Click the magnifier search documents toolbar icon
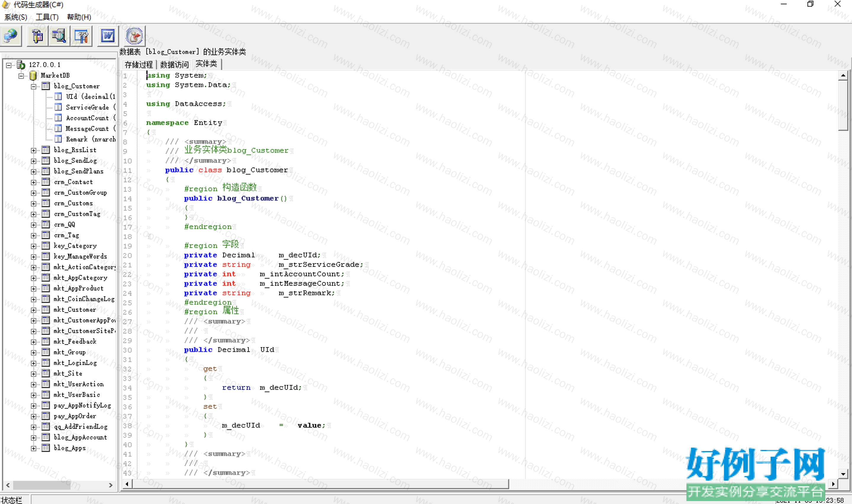852x504 pixels. pos(59,36)
